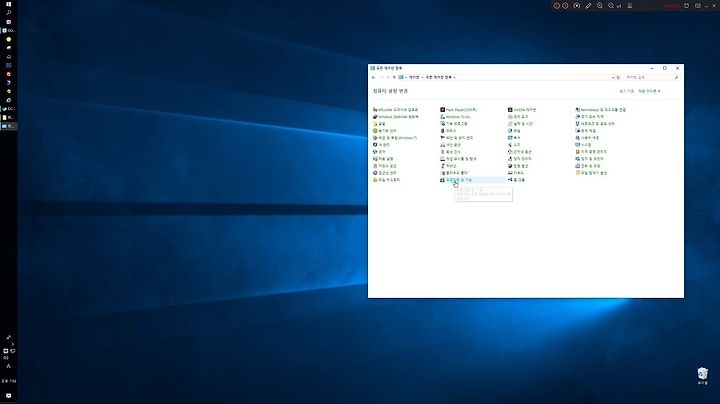Open 시스템 item
720x404 pixels.
pos(583,145)
